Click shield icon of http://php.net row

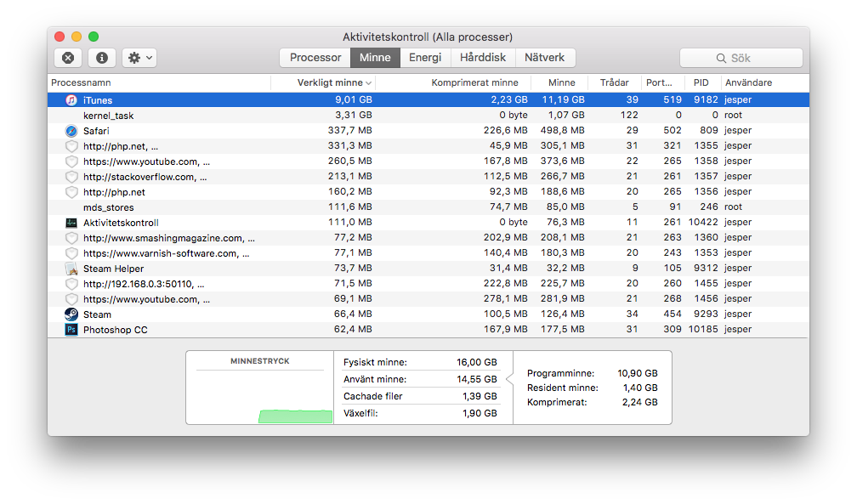click(71, 192)
